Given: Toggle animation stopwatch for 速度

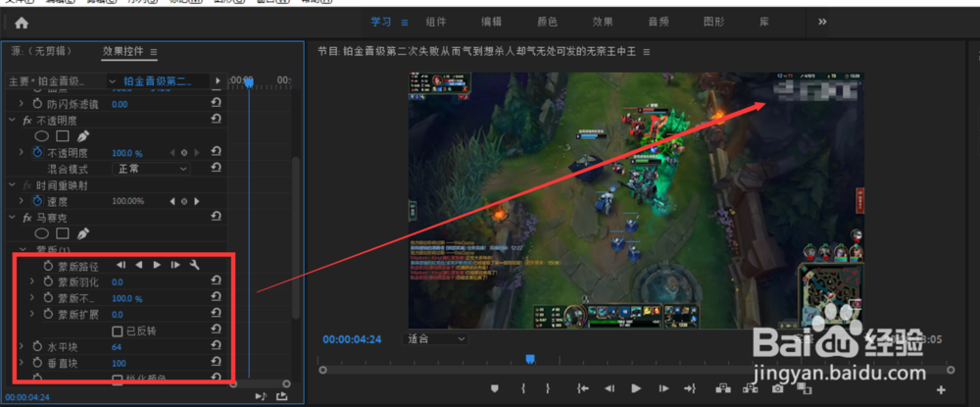Looking at the screenshot, I should pyautogui.click(x=37, y=201).
